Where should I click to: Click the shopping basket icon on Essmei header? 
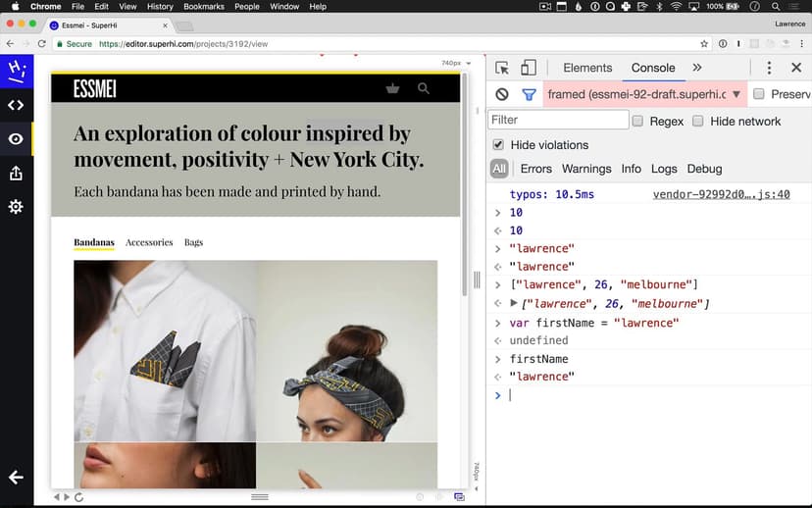click(393, 88)
